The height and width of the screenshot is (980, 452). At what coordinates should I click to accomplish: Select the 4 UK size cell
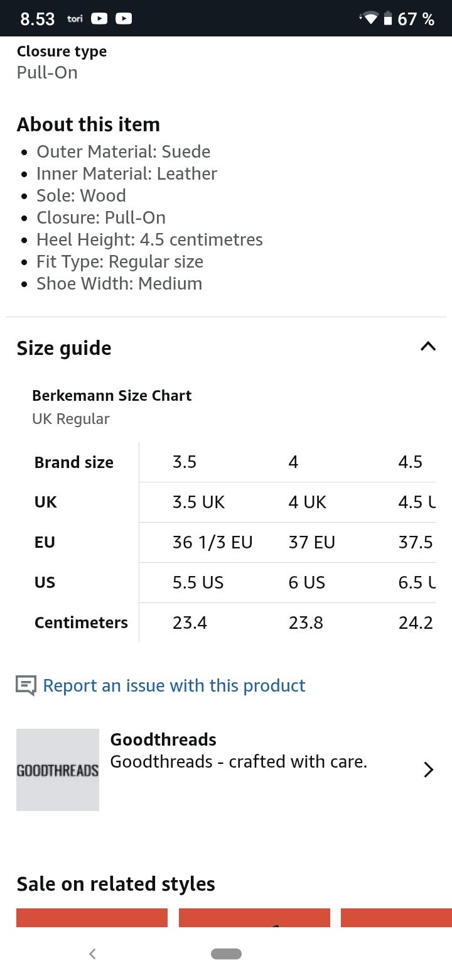[308, 503]
